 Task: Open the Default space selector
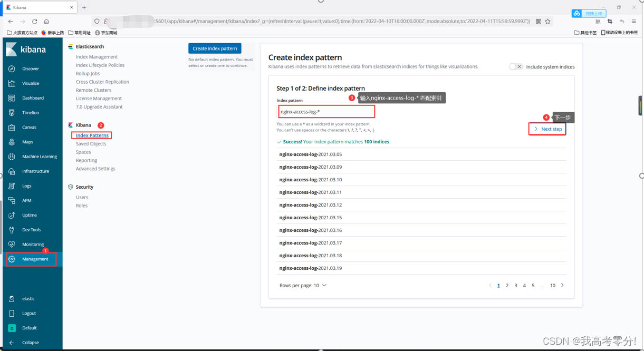pyautogui.click(x=29, y=328)
